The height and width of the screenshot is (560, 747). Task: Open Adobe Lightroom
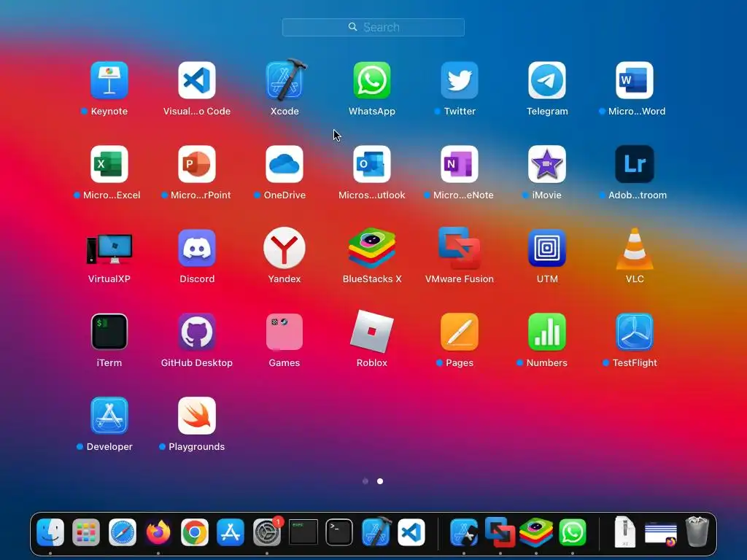[x=635, y=164]
